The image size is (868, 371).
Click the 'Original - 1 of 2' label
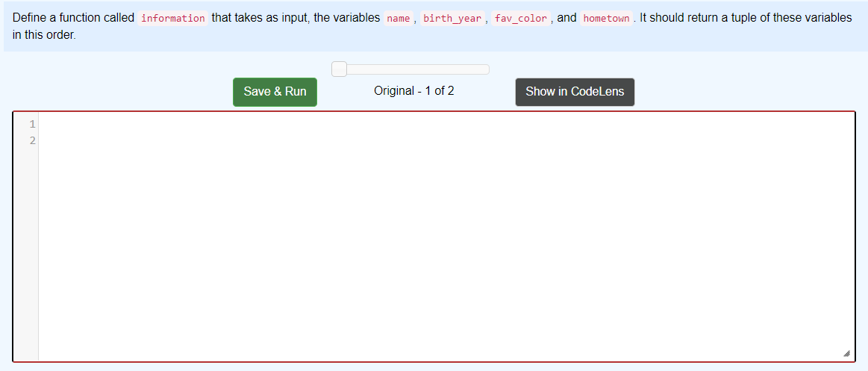coord(414,91)
